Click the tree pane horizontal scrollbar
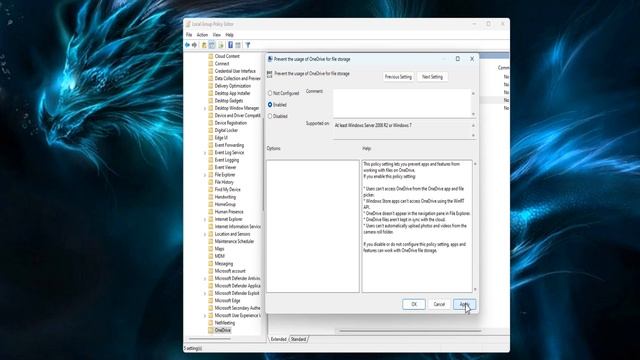The height and width of the screenshot is (360, 640). click(x=209, y=338)
